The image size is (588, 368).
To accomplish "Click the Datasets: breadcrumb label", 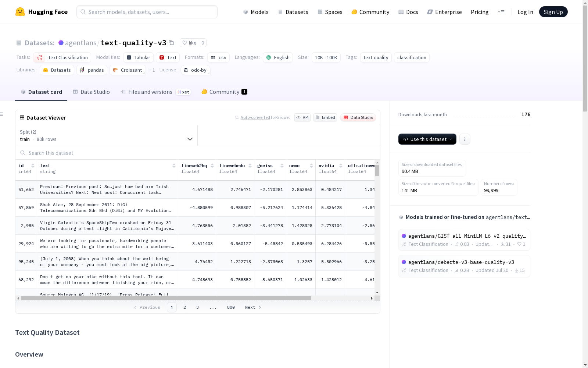I will tap(40, 43).
